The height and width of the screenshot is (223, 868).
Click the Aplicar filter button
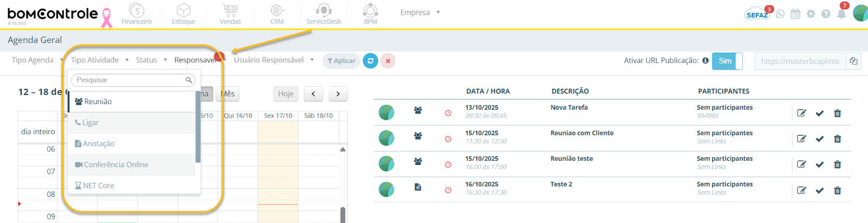point(341,61)
